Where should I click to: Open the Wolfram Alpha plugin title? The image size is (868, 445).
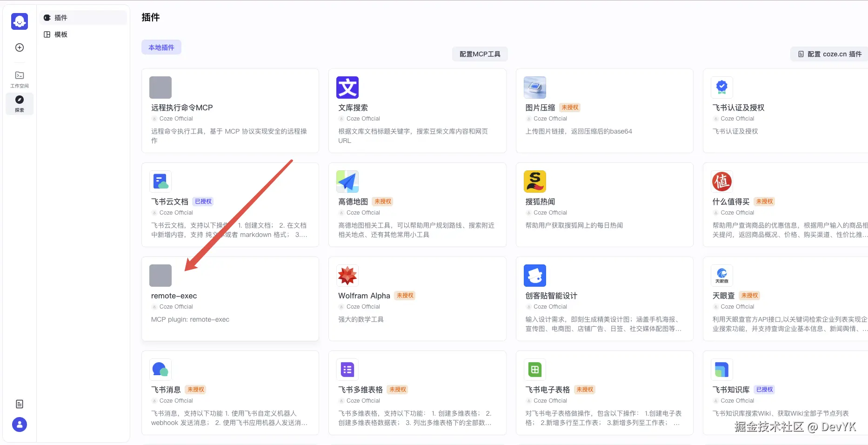[x=364, y=296]
